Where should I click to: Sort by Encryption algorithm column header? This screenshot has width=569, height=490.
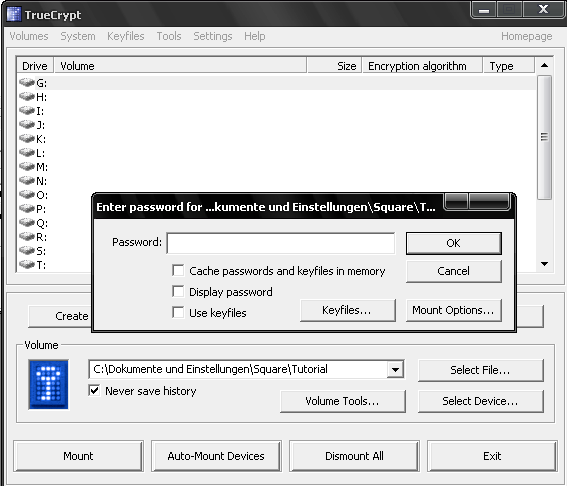(422, 66)
